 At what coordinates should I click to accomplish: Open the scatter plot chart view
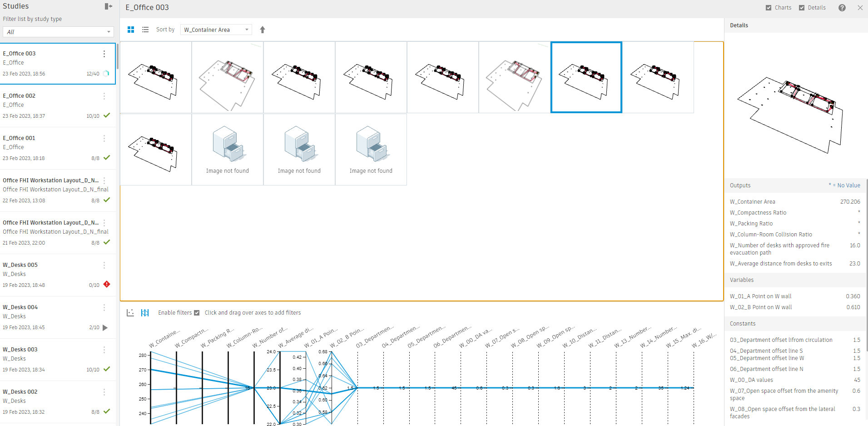coord(130,312)
